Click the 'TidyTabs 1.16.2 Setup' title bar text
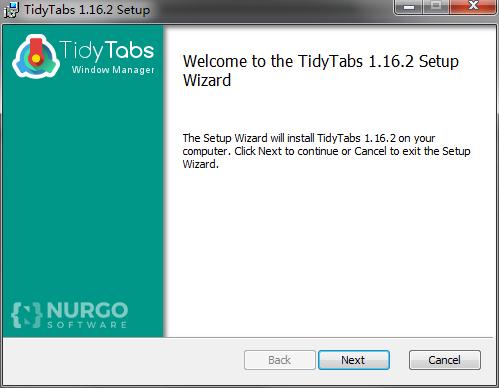 (87, 10)
